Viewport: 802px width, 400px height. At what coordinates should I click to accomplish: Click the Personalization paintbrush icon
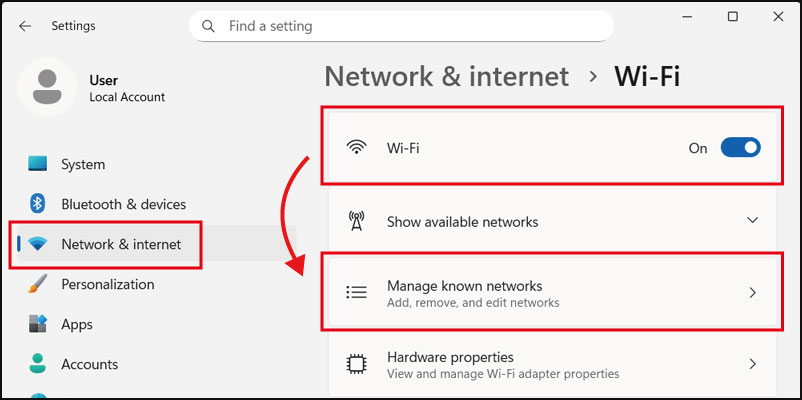(x=38, y=284)
